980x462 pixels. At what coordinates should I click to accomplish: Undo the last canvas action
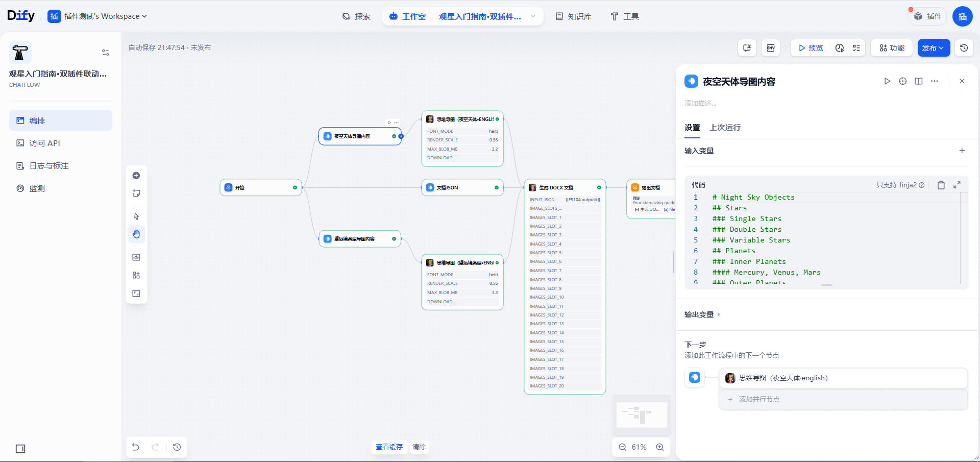point(136,447)
